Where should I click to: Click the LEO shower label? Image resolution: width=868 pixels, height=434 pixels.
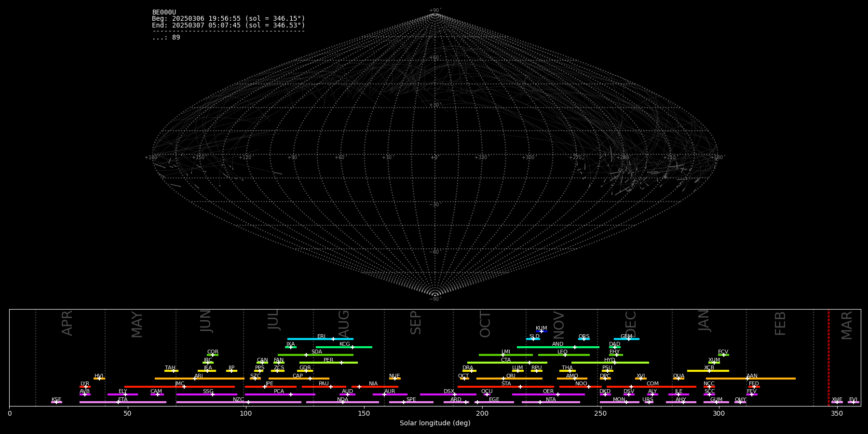pyautogui.click(x=562, y=352)
